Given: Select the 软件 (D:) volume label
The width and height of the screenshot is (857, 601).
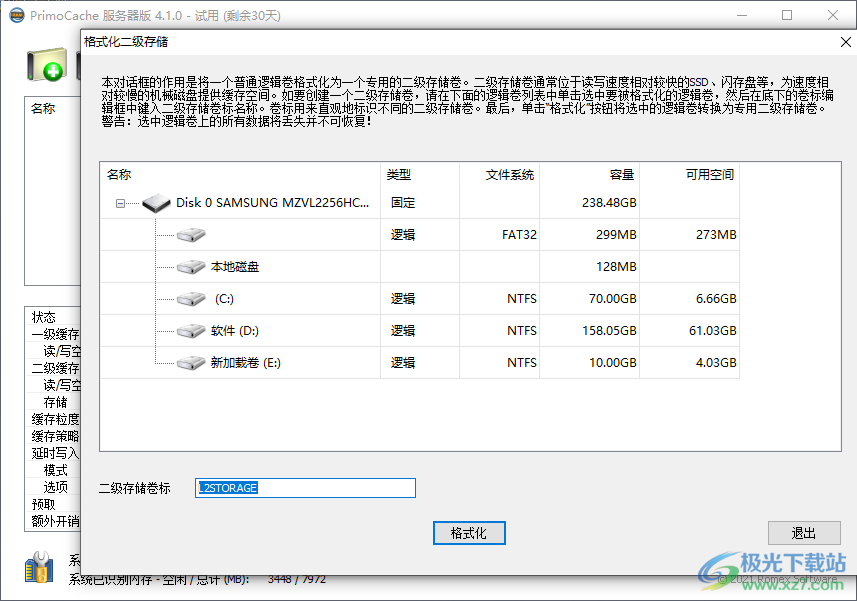Looking at the screenshot, I should (235, 331).
